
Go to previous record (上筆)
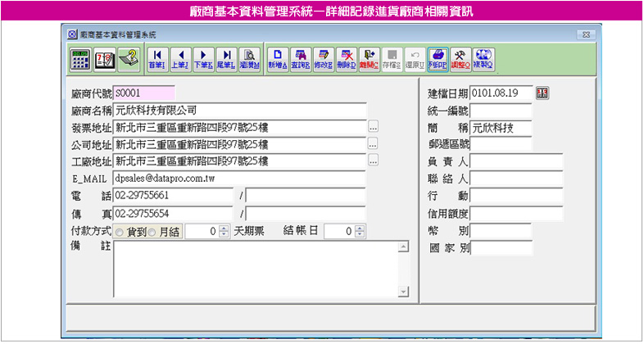(179, 58)
